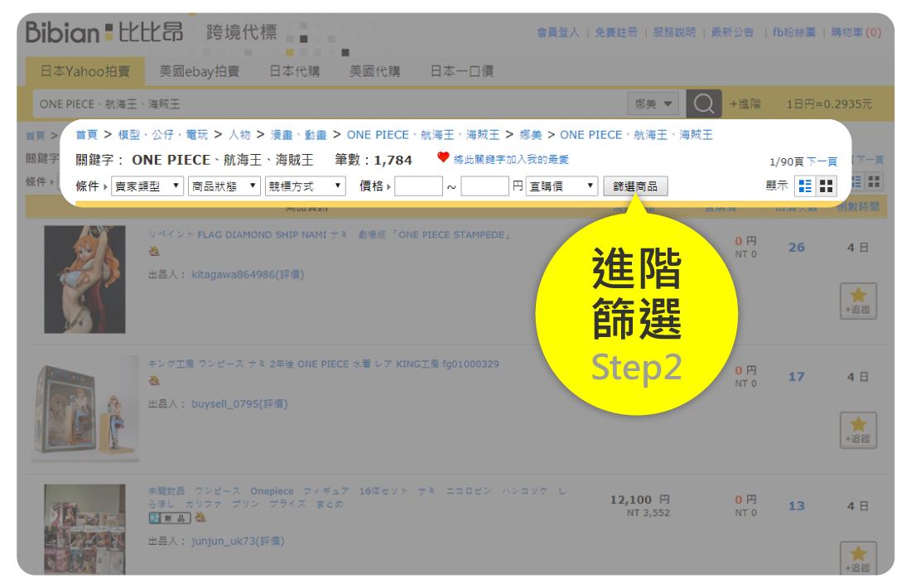Track the 16体セット item star button
The height and width of the screenshot is (588, 911).
[858, 557]
